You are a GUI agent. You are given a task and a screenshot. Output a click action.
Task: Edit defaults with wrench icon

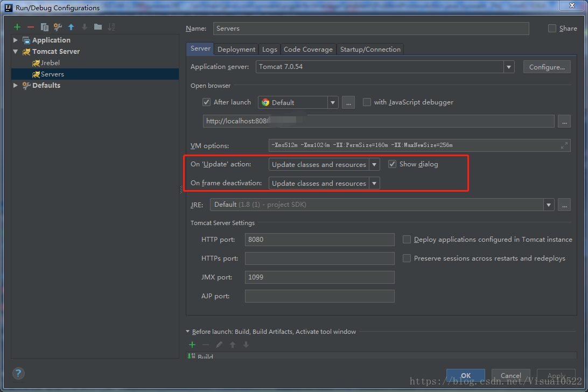coord(58,27)
